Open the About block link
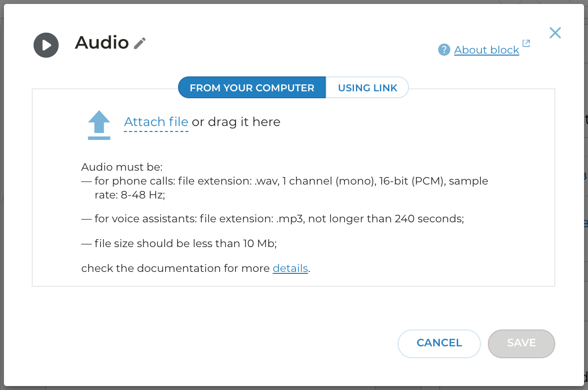Screen dimensions: 588x390 pos(486,50)
